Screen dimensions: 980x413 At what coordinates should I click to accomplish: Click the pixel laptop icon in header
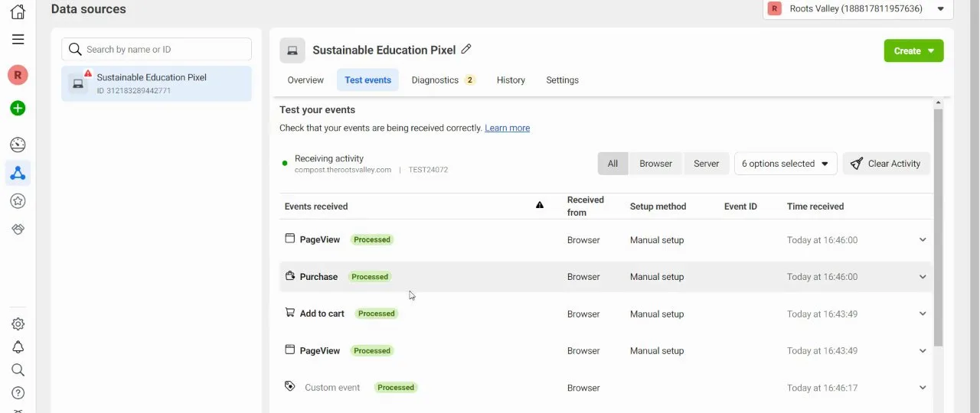(292, 50)
